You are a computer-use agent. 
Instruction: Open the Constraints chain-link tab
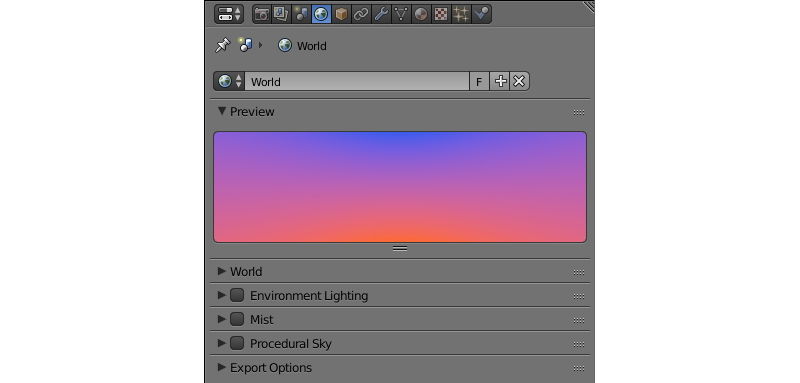(x=361, y=14)
